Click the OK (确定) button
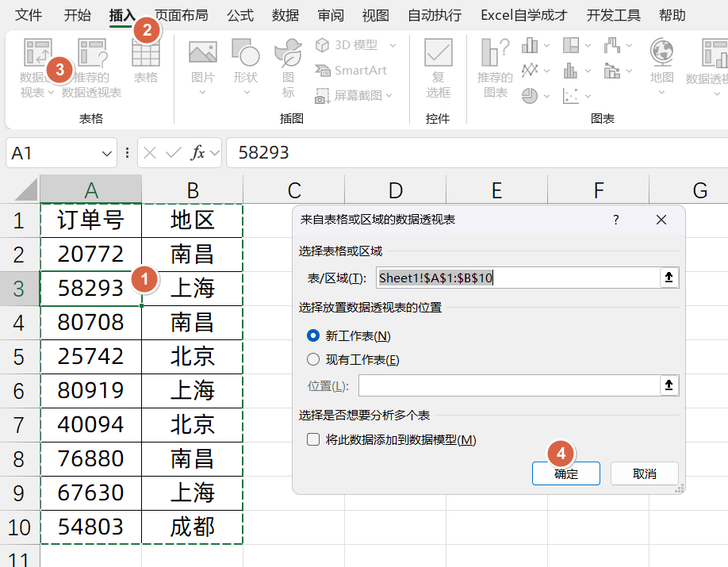728x567 pixels. click(x=566, y=473)
